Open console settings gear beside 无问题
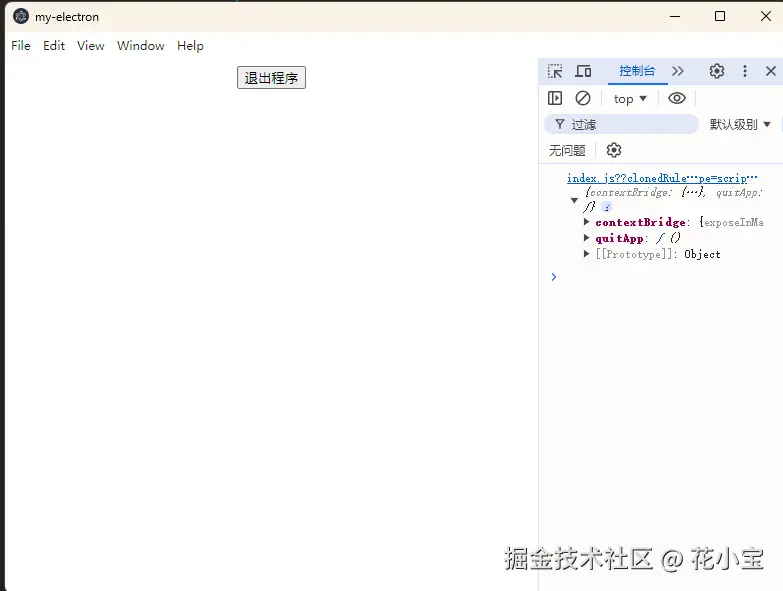The image size is (783, 591). click(614, 150)
